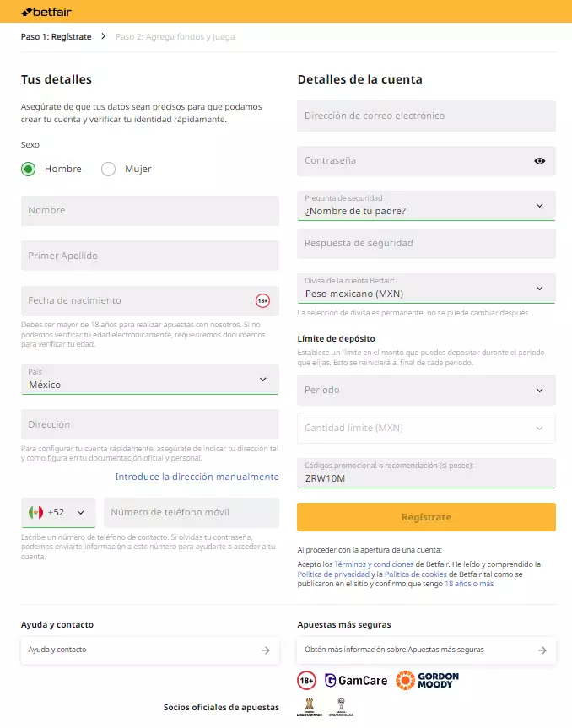Click the Betfair logo in header
The width and height of the screenshot is (572, 728).
coord(46,12)
